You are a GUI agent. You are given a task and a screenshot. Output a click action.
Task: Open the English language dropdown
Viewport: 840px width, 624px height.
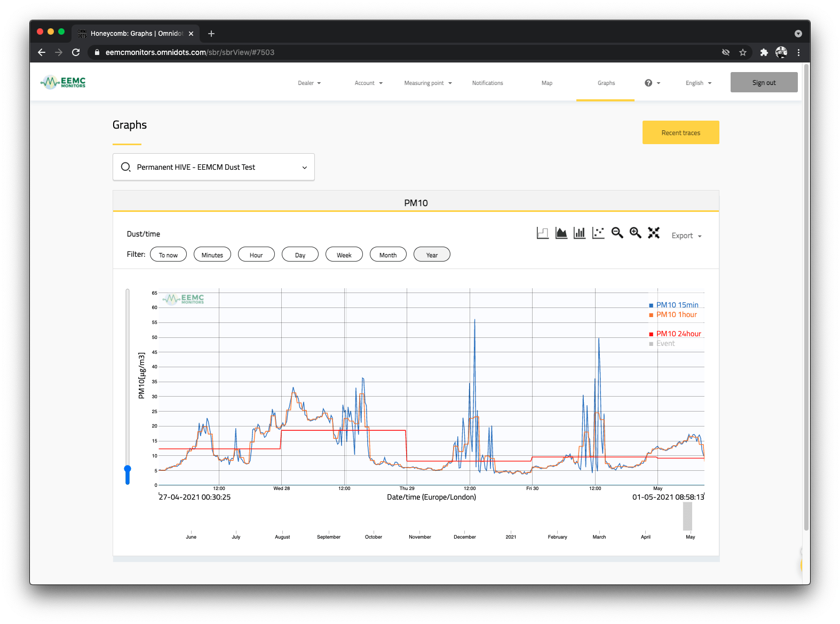coord(699,83)
